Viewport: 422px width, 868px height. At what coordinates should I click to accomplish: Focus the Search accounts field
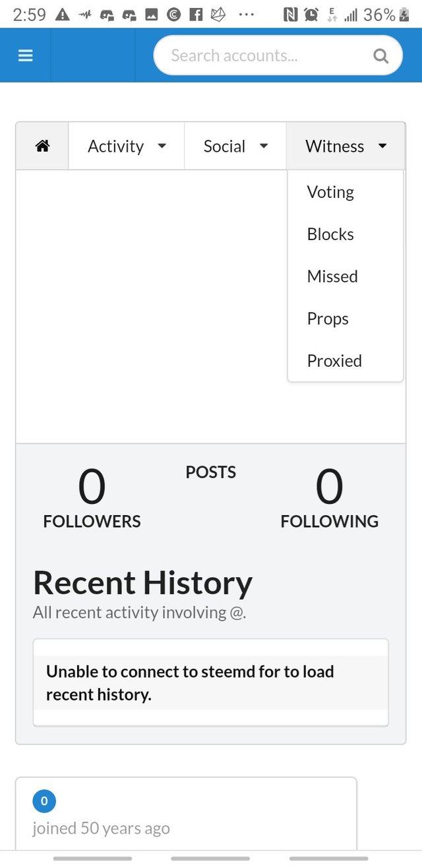(264, 56)
